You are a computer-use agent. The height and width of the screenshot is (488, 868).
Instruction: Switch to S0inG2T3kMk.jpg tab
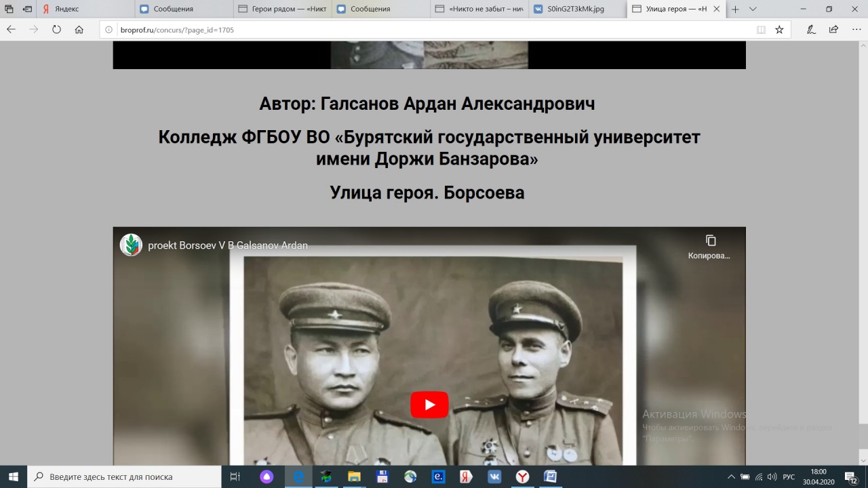pos(575,9)
